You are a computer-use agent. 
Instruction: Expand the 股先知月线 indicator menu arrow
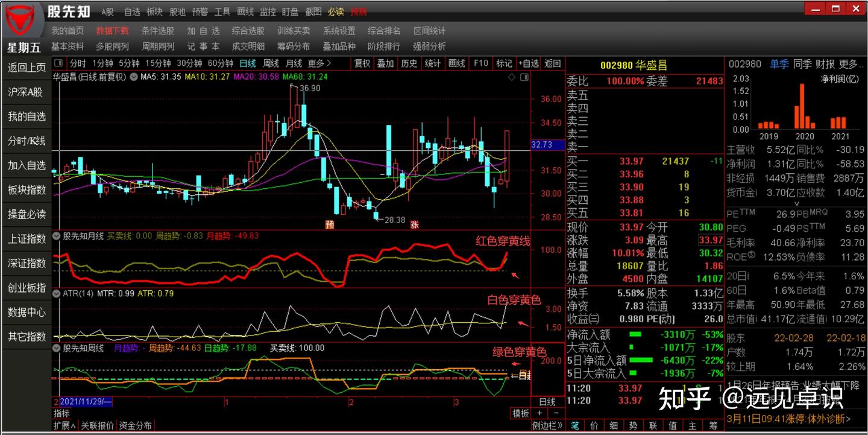click(x=57, y=236)
